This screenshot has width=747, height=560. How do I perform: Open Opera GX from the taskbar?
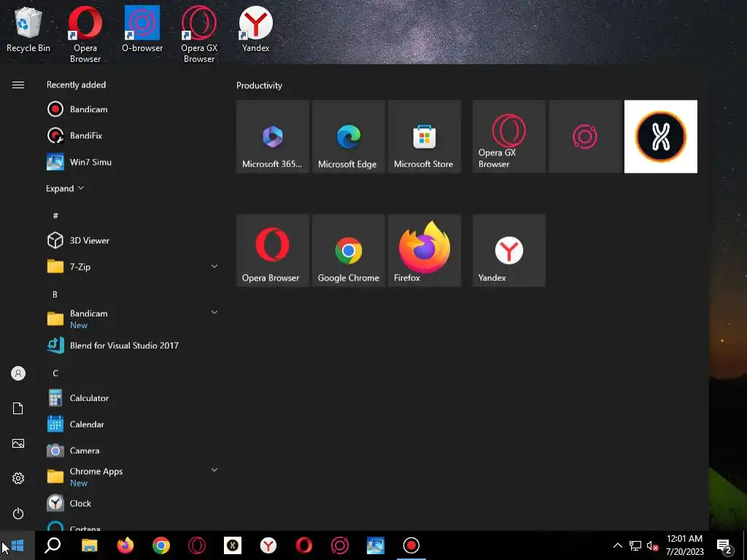197,545
